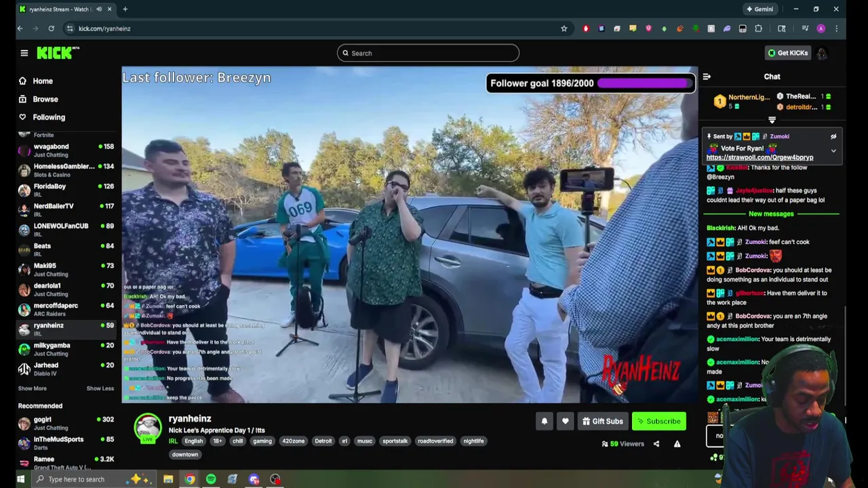Select the IRL category link
The height and width of the screenshot is (488, 868).
[173, 441]
